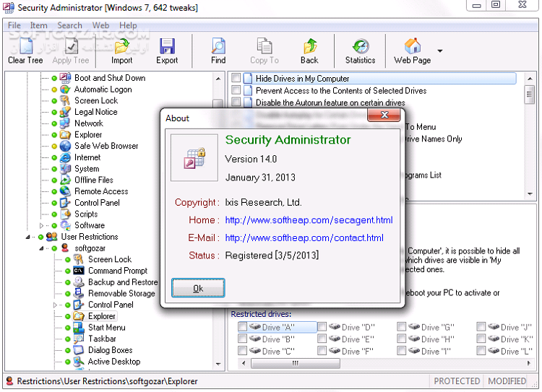
Task: Click the restricted drives horizontal scrollbar thumb
Action: [x=295, y=363]
